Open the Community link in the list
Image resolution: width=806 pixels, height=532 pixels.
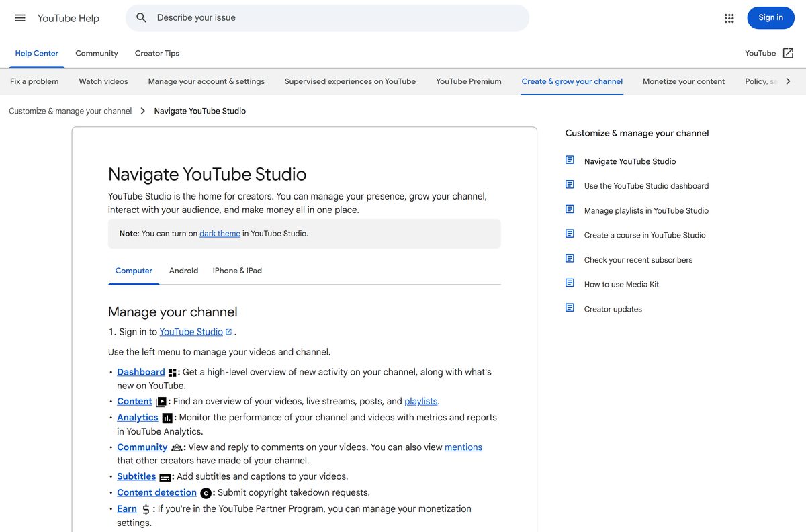142,447
